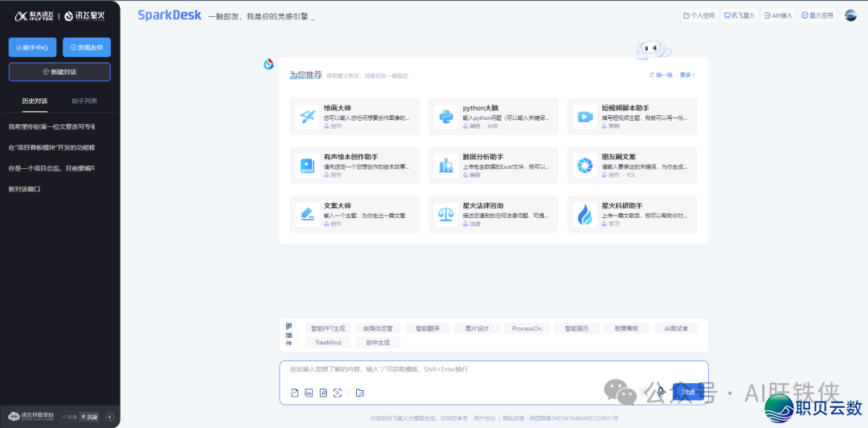Viewport: 868px width, 428px height.
Task: Switch to 沉浸 display mode
Action: (x=92, y=417)
